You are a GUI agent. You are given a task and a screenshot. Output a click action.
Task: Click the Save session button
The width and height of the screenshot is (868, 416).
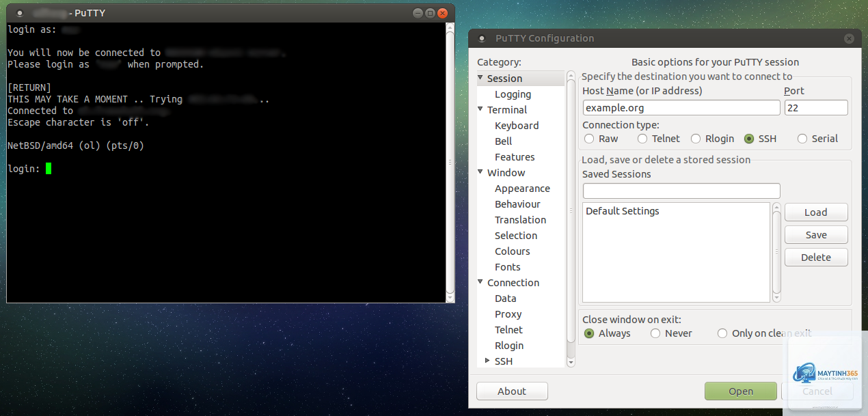(816, 234)
